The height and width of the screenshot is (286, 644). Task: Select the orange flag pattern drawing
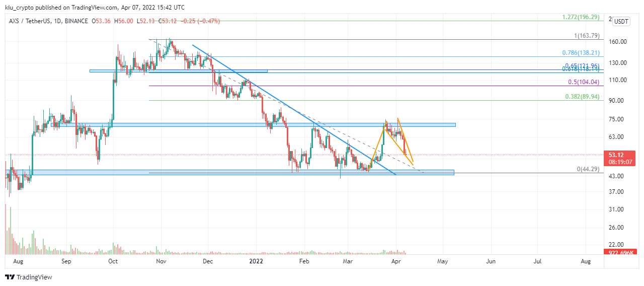coord(391,145)
